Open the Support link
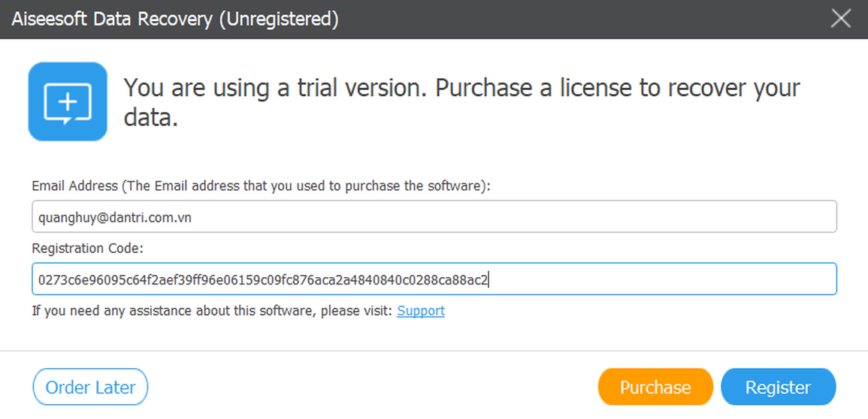This screenshot has width=868, height=419. pos(421,311)
